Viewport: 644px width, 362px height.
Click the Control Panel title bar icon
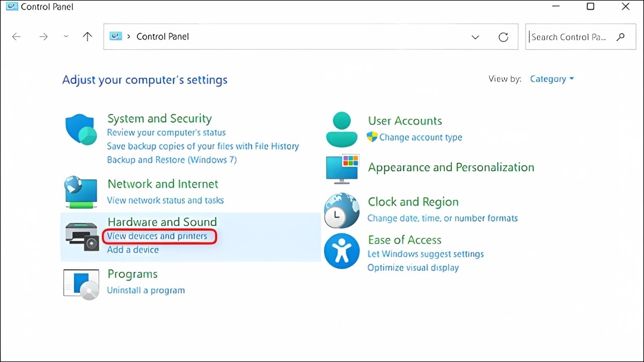[x=11, y=7]
